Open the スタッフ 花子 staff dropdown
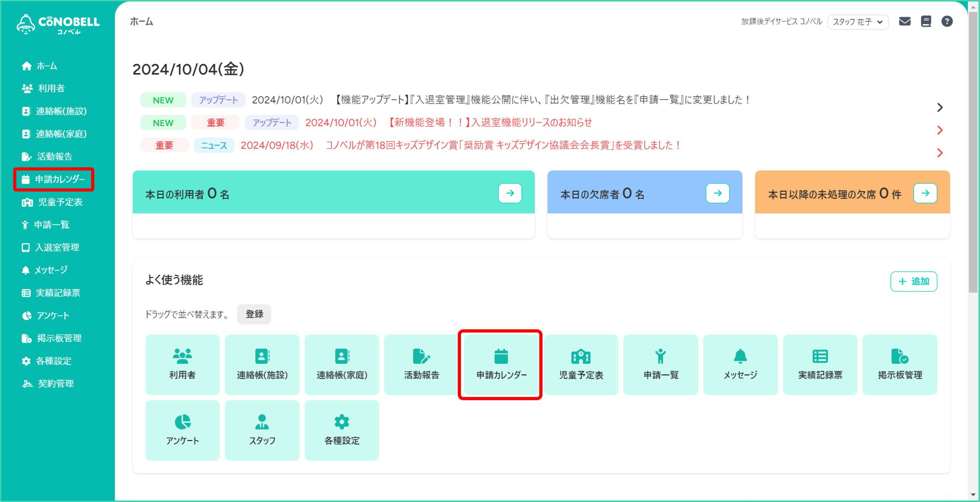Screen dimensions: 980x502 [858, 22]
